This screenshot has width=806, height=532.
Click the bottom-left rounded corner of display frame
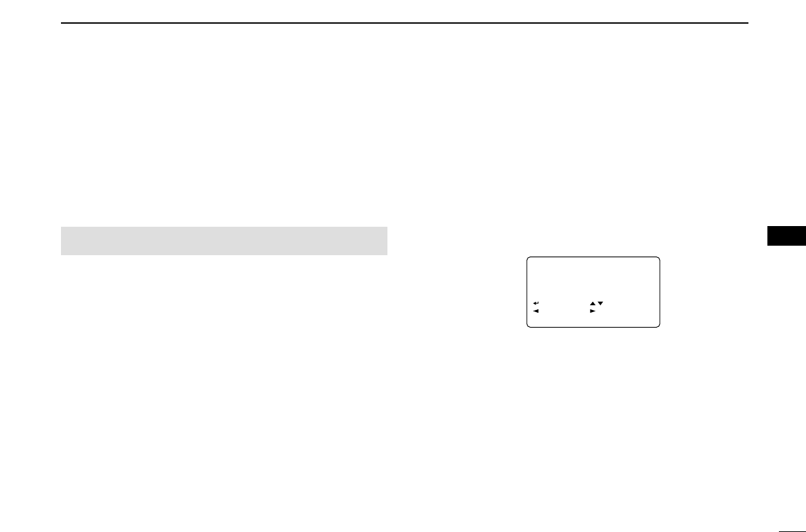pyautogui.click(x=529, y=325)
